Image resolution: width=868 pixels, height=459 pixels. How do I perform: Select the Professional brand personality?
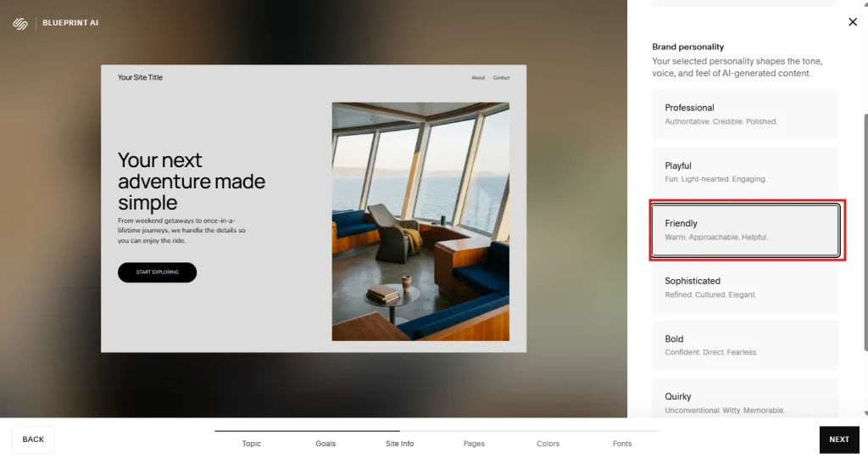coord(745,115)
